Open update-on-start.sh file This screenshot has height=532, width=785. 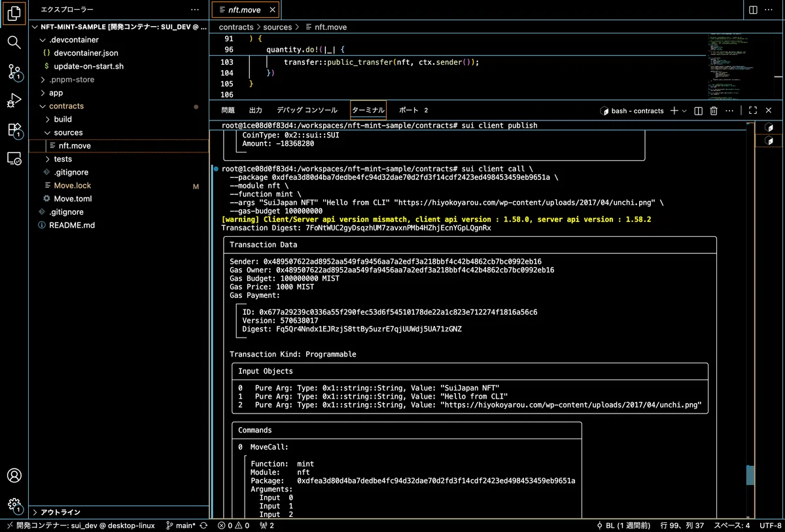118,66
